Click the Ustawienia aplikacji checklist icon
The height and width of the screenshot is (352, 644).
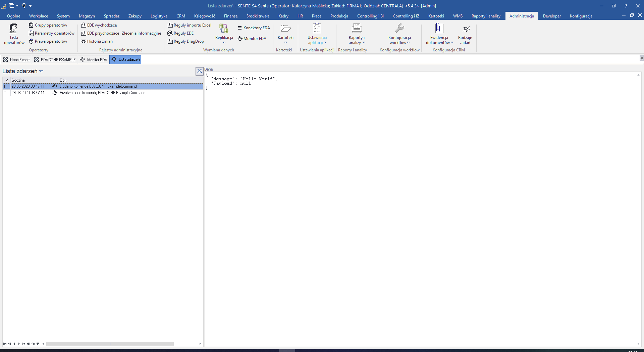click(x=317, y=28)
